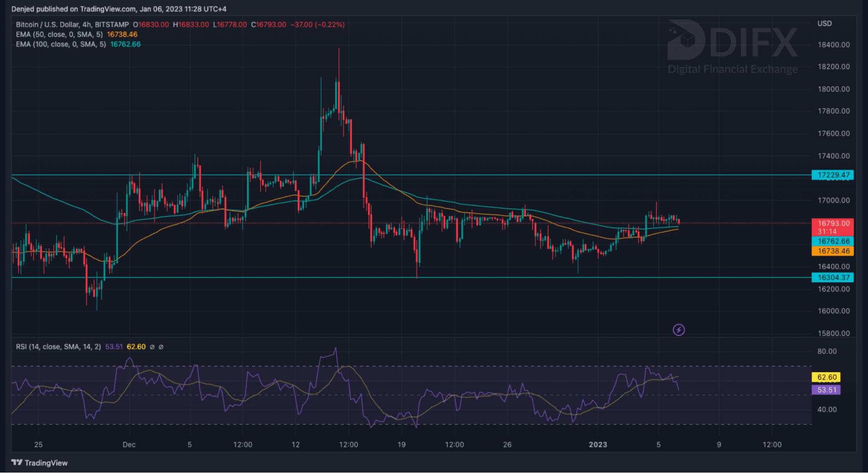Click the second ø symbol in the RSI legend
868x473 pixels.
[x=161, y=347]
